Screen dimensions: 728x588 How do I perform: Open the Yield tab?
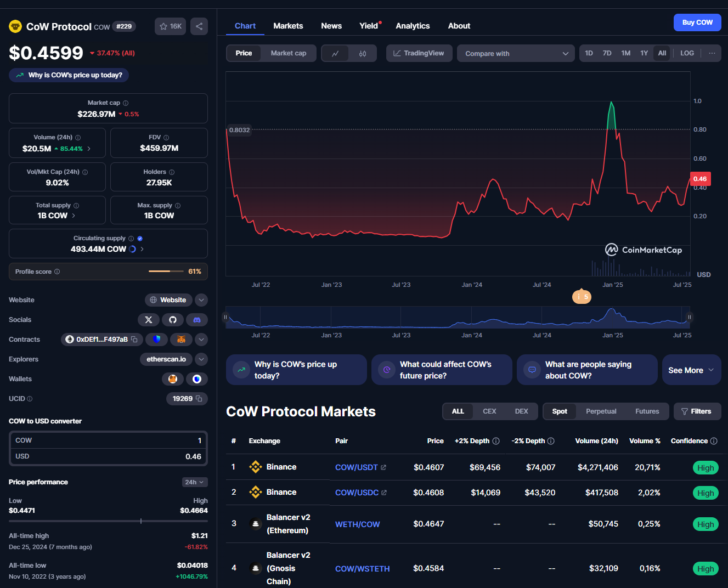tap(369, 26)
